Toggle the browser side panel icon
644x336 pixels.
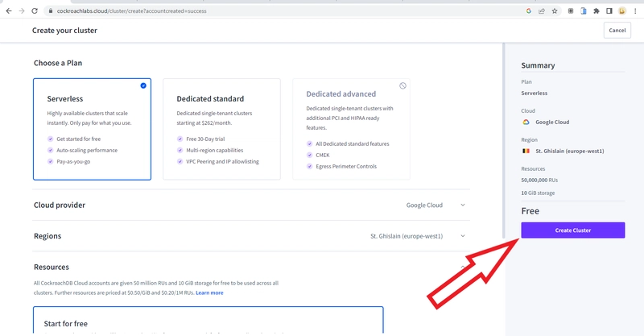(609, 11)
